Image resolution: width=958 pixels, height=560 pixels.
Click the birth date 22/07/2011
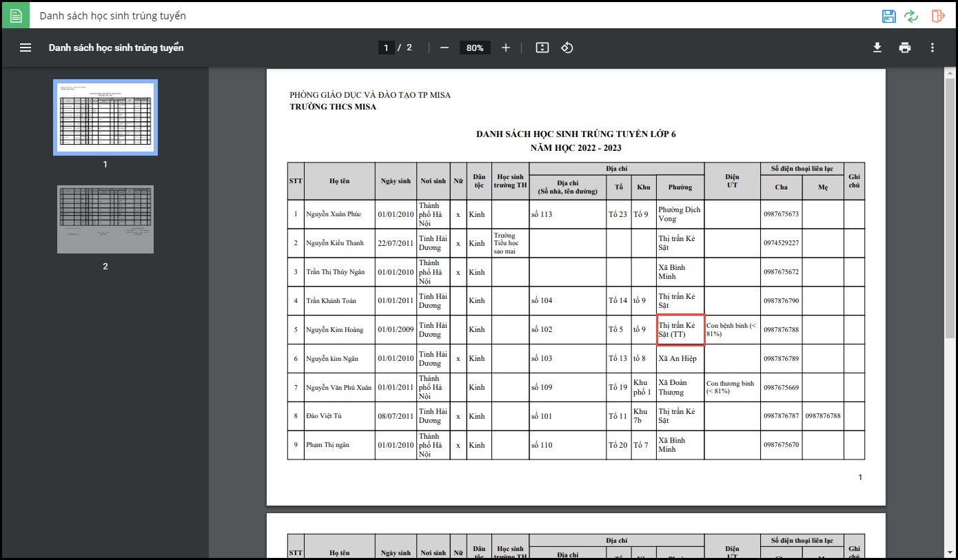396,243
